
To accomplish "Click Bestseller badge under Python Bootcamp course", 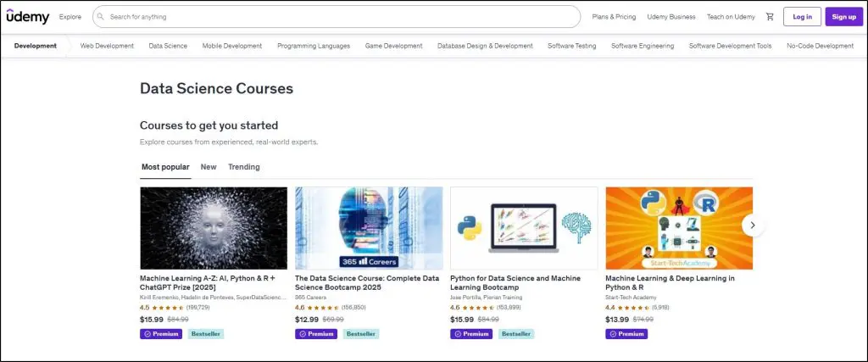I will coord(516,334).
